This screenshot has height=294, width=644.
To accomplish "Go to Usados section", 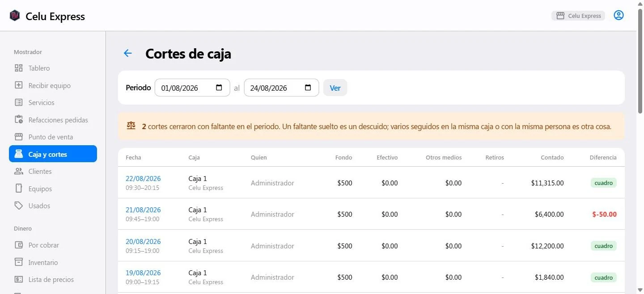I will 53,206.
